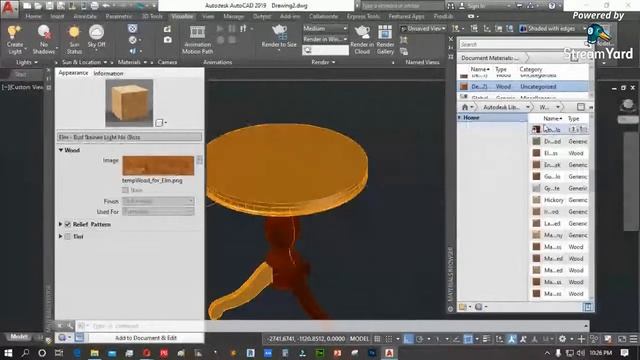This screenshot has width=640, height=360.
Task: Open the Render Gallery
Action: click(385, 40)
